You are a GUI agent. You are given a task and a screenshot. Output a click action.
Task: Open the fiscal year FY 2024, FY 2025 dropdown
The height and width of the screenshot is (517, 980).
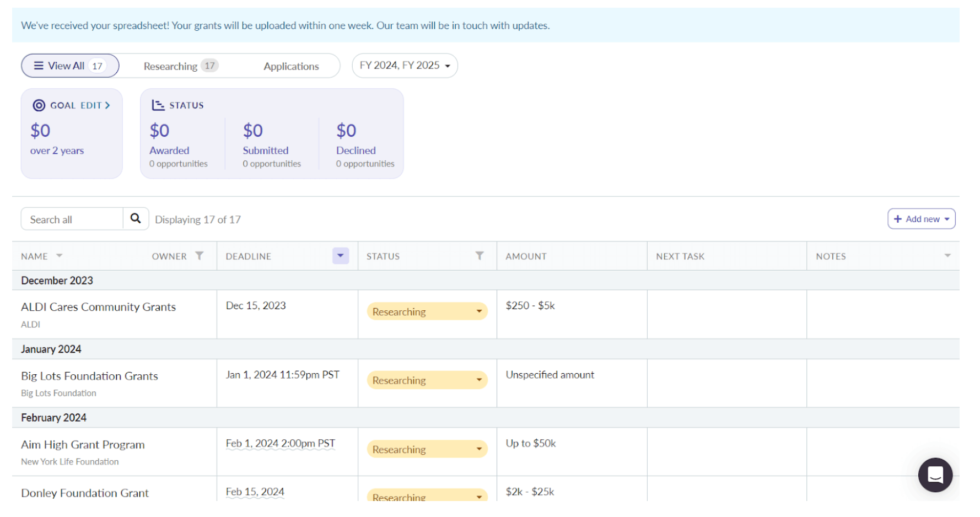pos(405,66)
